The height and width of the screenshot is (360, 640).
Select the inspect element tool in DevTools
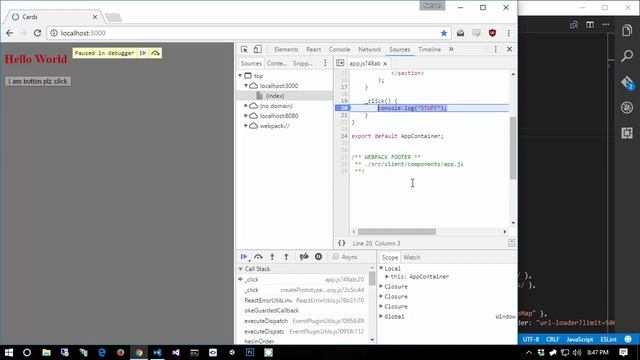[244, 49]
